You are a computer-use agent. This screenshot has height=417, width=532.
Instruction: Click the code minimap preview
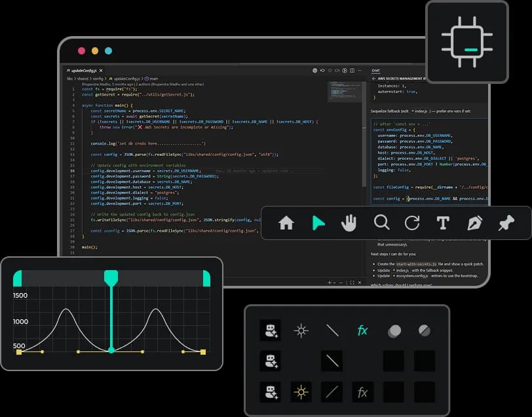click(x=345, y=91)
